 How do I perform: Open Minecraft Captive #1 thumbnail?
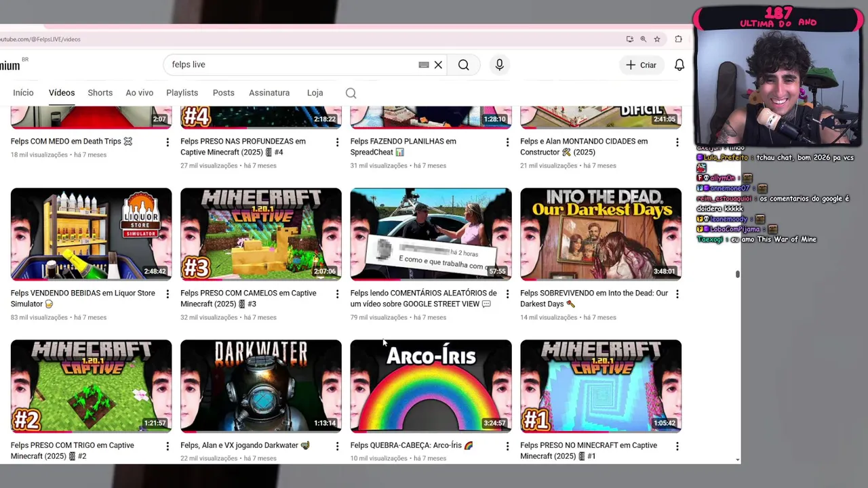pyautogui.click(x=601, y=386)
